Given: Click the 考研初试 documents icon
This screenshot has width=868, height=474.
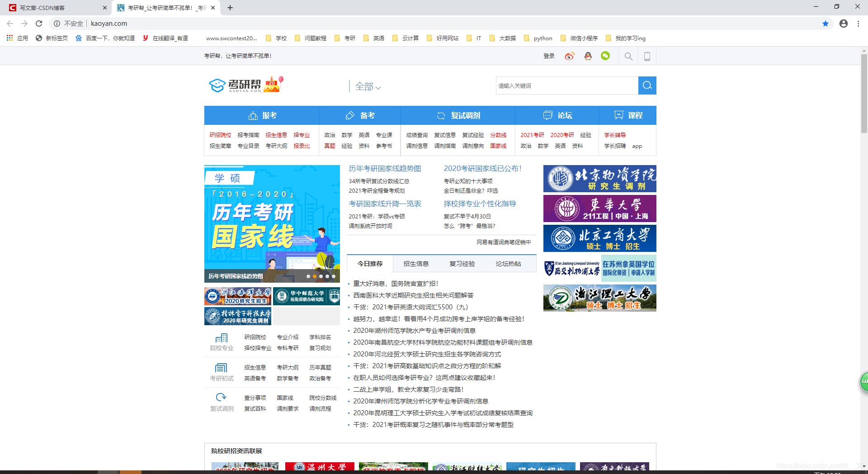Looking at the screenshot, I should point(221,369).
